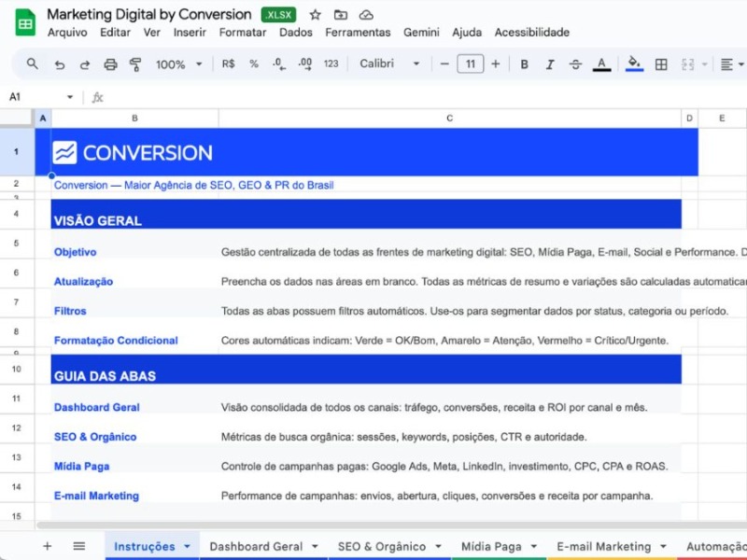Click the Merge cells icon
Screen dimensions: 747x560
pos(686,64)
